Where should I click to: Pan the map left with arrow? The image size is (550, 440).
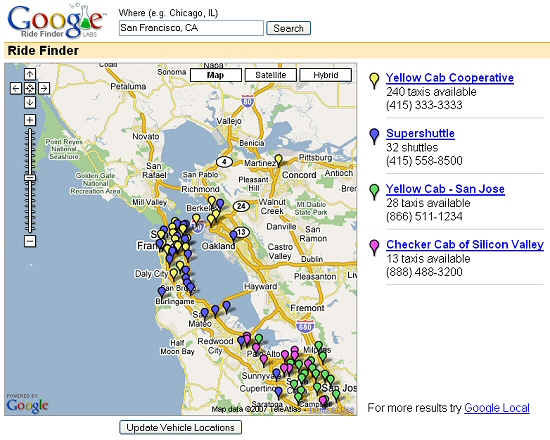tap(16, 88)
